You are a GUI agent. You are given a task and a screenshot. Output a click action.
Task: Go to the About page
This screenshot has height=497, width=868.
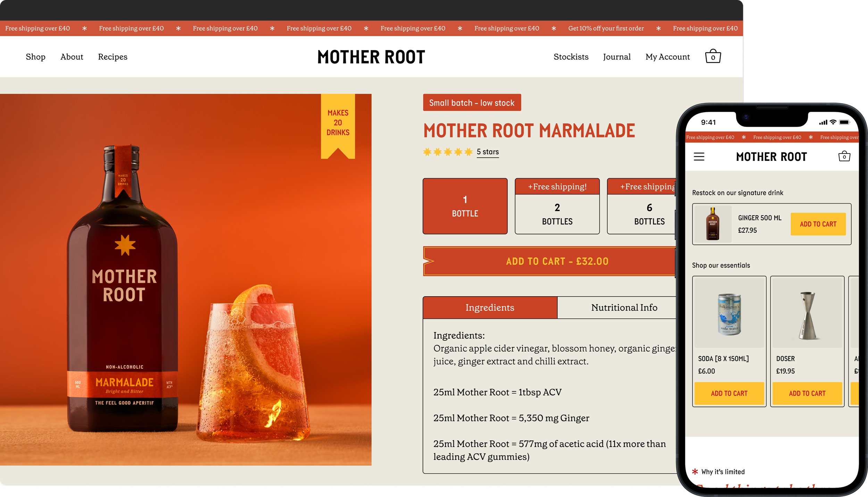[x=72, y=57]
